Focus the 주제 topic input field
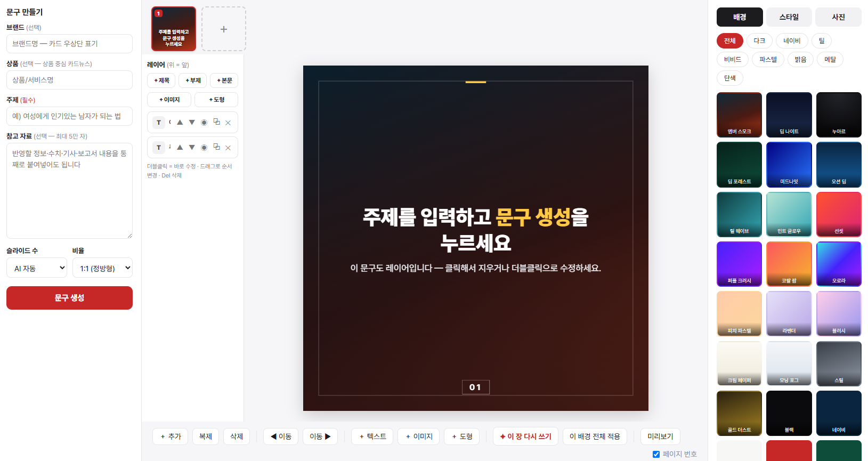The height and width of the screenshot is (461, 868). click(69, 116)
